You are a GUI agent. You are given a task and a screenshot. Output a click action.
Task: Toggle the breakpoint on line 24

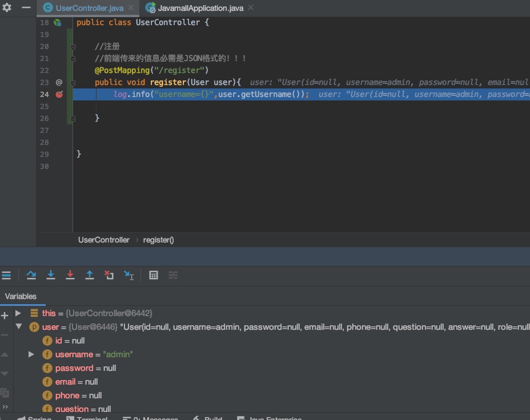click(59, 94)
